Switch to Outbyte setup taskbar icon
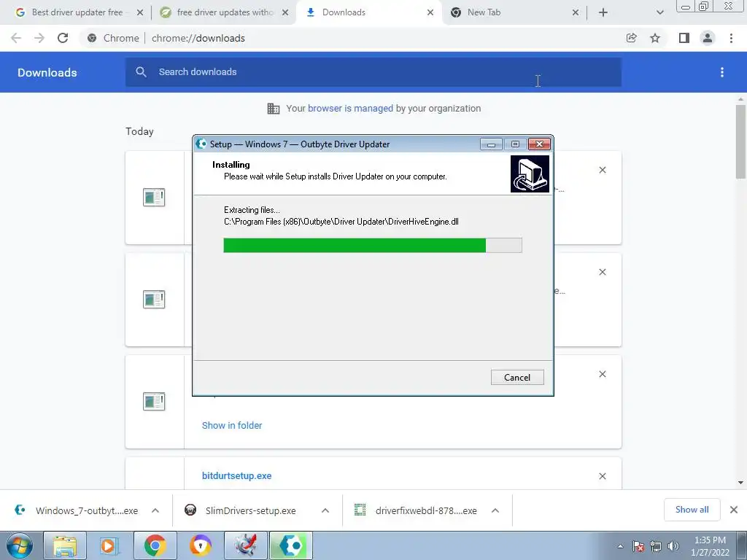This screenshot has height=560, width=747. [x=290, y=545]
